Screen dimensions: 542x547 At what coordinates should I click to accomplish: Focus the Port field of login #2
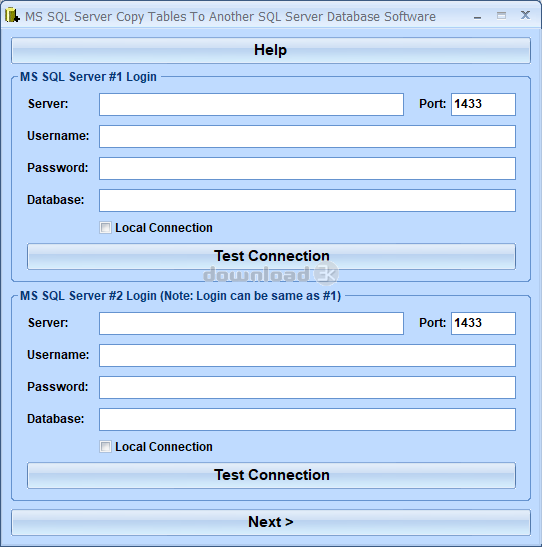[483, 323]
